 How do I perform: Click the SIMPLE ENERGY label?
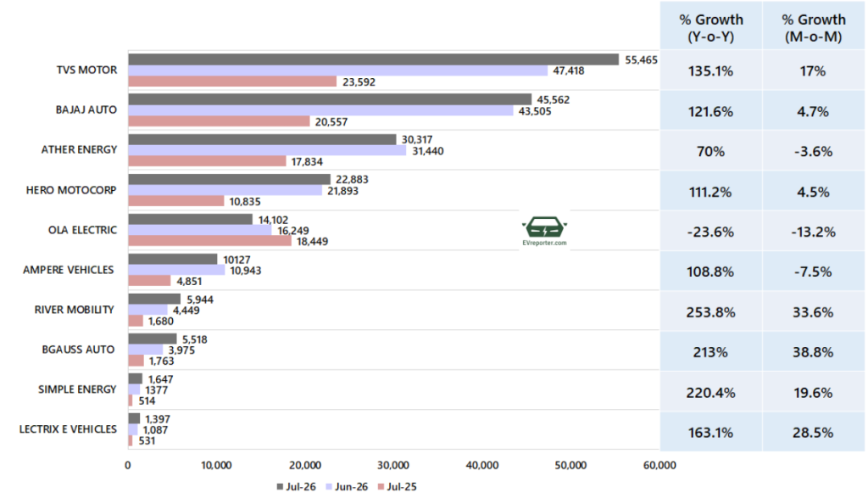click(x=77, y=389)
